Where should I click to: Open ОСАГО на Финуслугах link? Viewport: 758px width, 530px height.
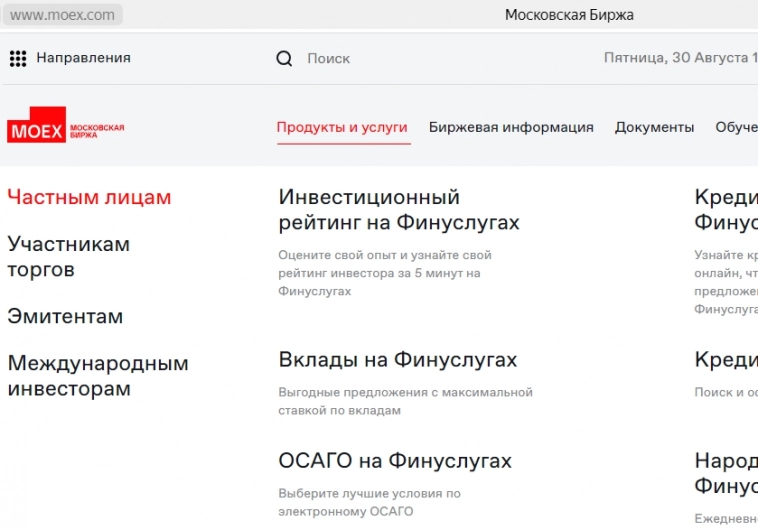pos(395,460)
